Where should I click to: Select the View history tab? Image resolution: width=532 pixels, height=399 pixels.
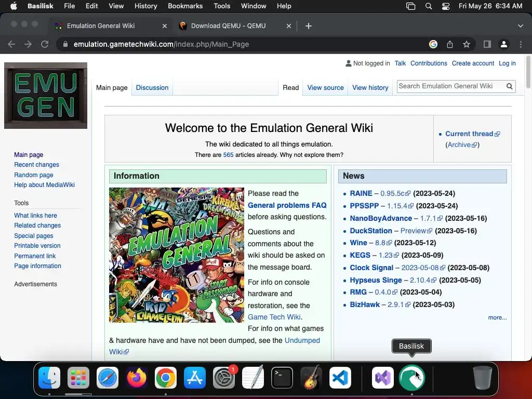pos(370,87)
